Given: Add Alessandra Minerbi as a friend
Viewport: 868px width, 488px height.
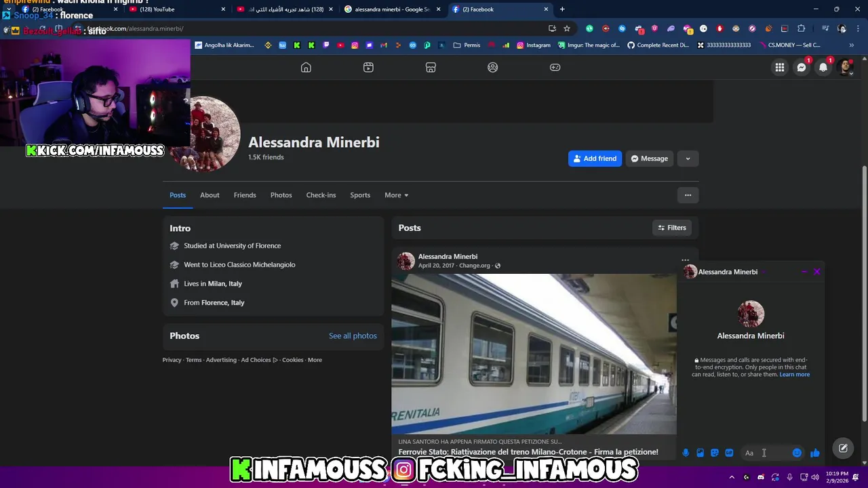Looking at the screenshot, I should [595, 159].
